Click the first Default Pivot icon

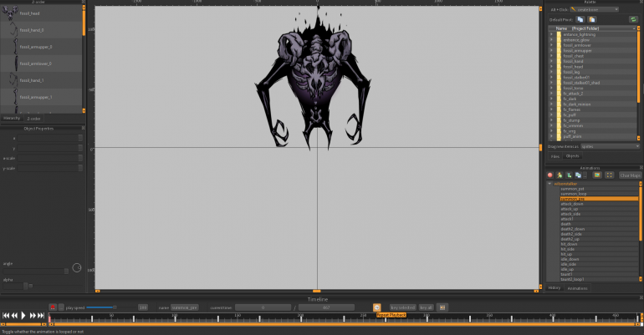click(579, 18)
